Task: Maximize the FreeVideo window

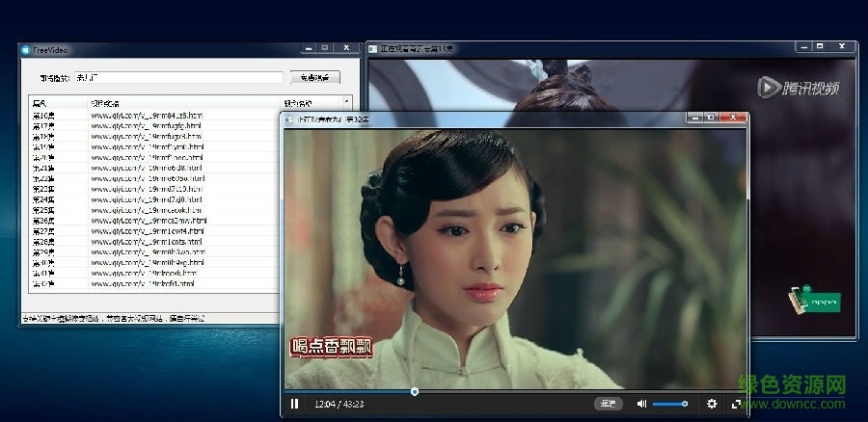Action: pos(325,48)
